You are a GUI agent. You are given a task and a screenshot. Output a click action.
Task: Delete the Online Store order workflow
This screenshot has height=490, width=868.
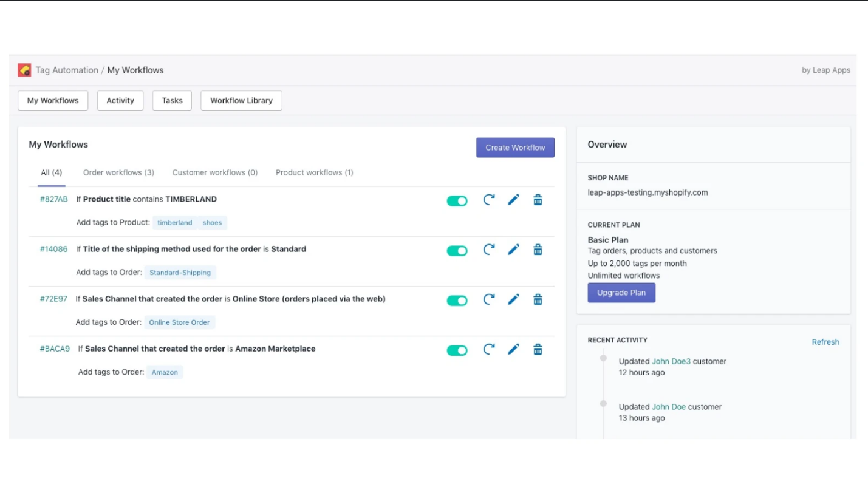click(538, 299)
